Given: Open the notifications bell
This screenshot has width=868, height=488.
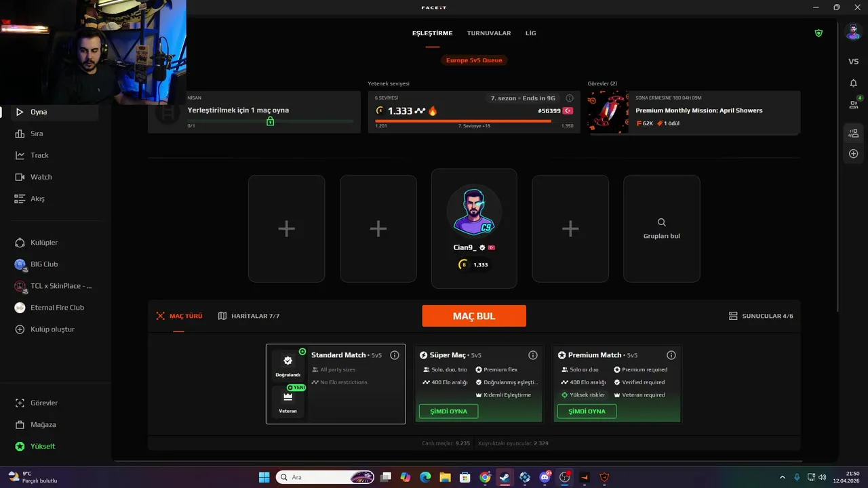Looking at the screenshot, I should [x=854, y=83].
